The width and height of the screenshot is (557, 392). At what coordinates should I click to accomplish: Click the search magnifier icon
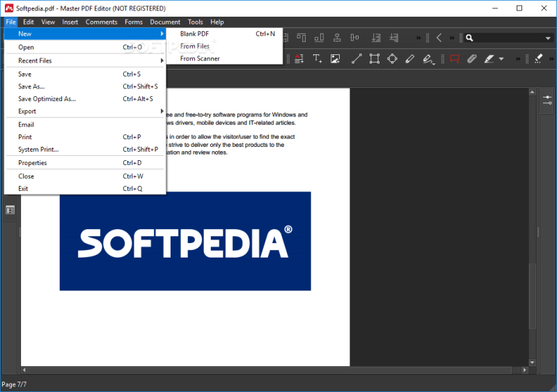(469, 38)
